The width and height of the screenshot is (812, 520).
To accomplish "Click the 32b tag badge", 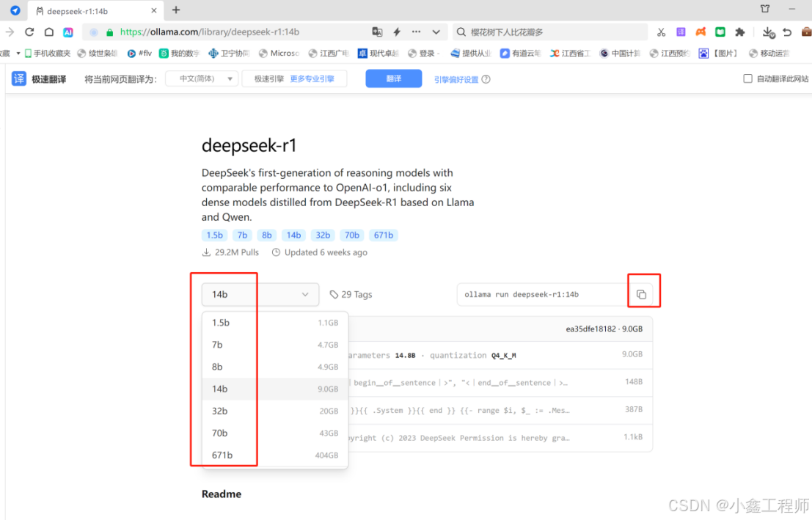I will click(323, 235).
